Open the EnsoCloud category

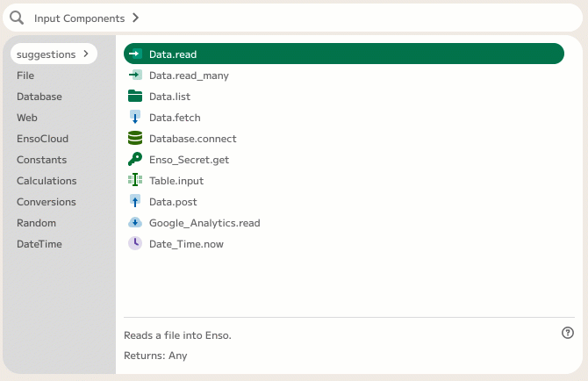[x=42, y=139]
